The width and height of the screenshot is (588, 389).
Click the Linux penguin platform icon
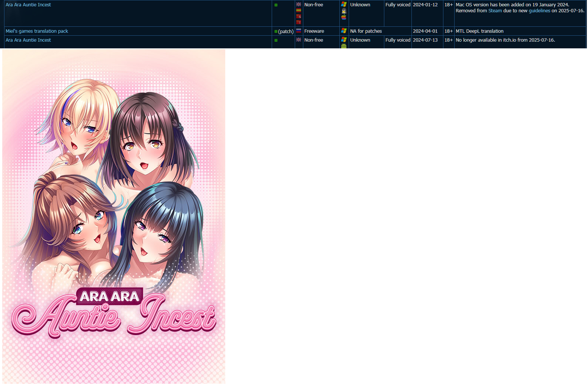pos(344,11)
